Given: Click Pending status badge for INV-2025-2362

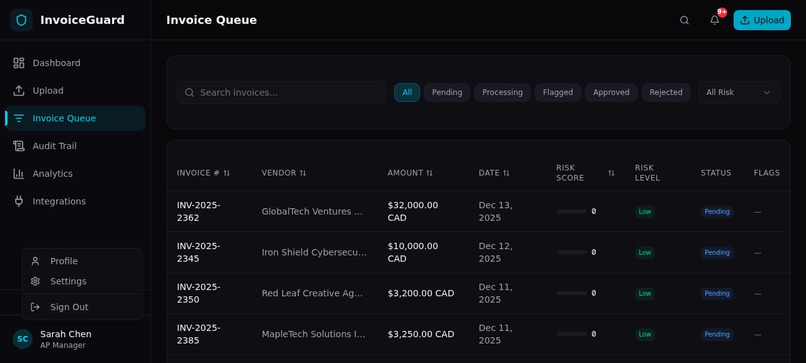Looking at the screenshot, I should click(x=717, y=211).
